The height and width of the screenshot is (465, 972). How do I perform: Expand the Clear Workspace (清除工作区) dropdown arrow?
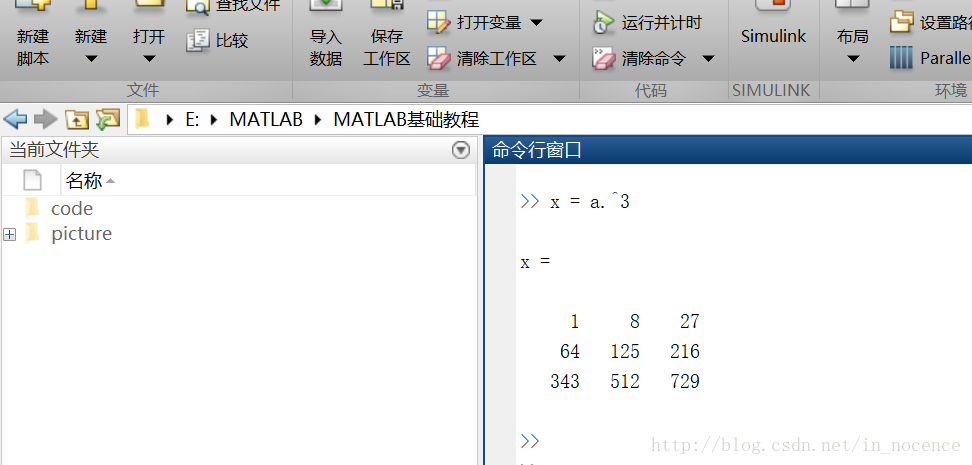pyautogui.click(x=559, y=59)
